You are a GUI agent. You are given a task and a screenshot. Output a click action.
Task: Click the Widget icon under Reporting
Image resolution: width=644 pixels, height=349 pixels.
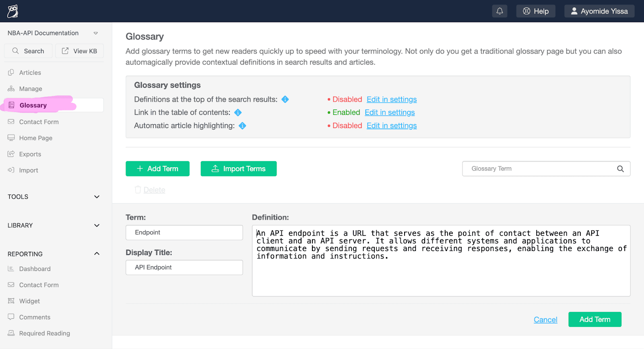click(x=11, y=301)
